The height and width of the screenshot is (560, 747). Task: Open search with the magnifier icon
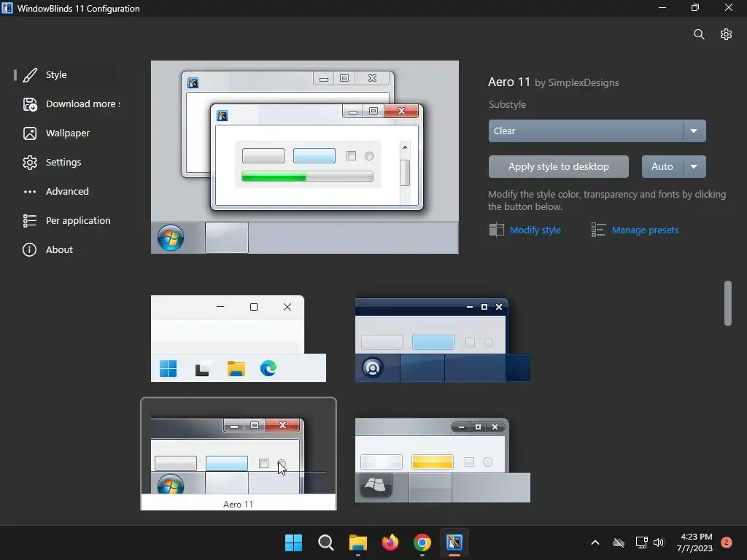tap(699, 34)
